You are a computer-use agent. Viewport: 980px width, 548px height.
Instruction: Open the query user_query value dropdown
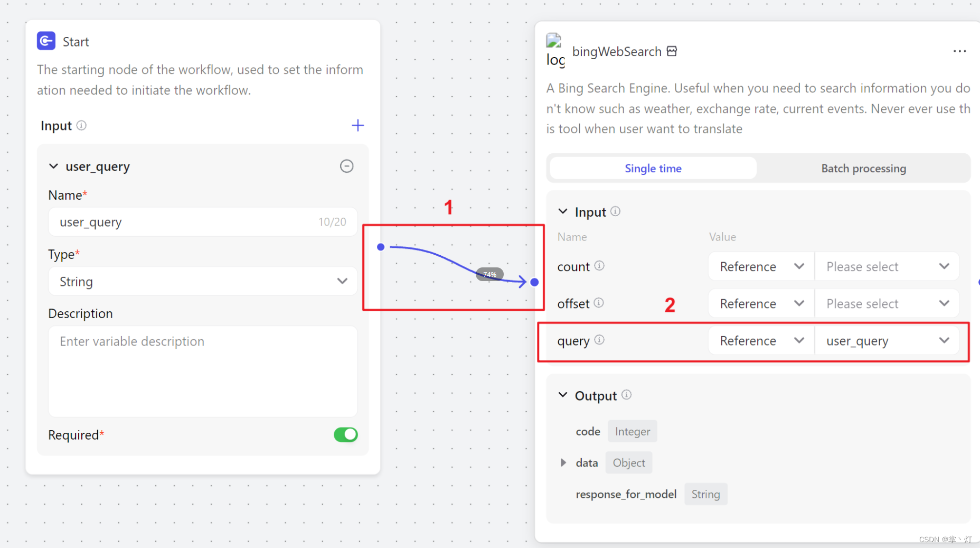click(887, 341)
